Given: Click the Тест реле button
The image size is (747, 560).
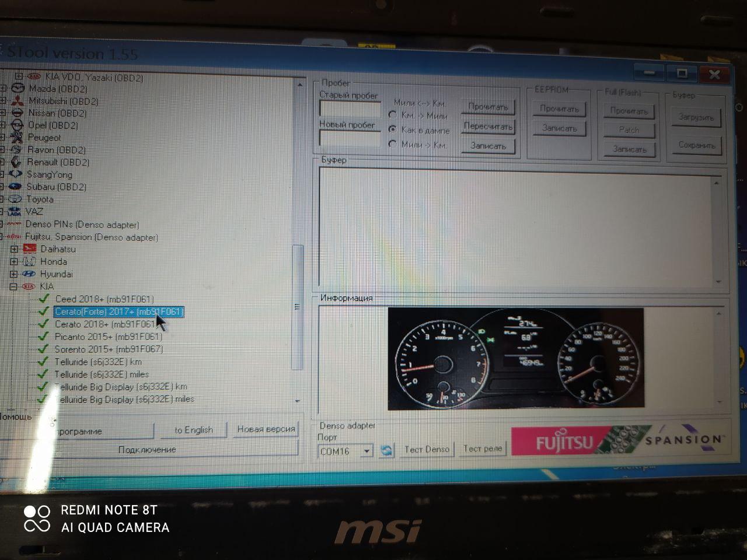Looking at the screenshot, I should tap(483, 449).
